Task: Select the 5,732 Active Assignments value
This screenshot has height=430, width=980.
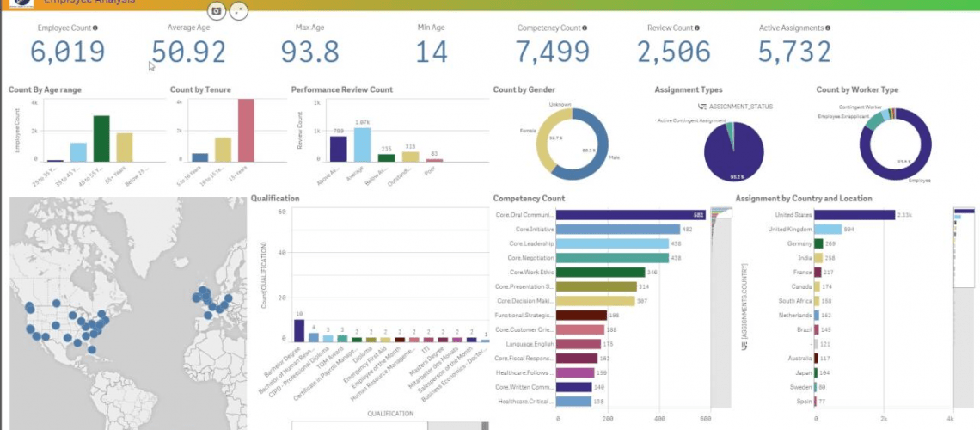Action: coord(794,52)
